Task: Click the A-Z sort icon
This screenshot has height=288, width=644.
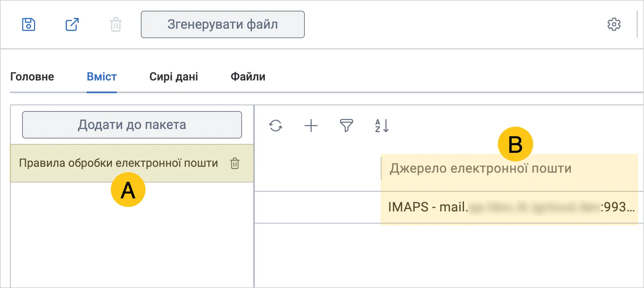Action: [382, 125]
